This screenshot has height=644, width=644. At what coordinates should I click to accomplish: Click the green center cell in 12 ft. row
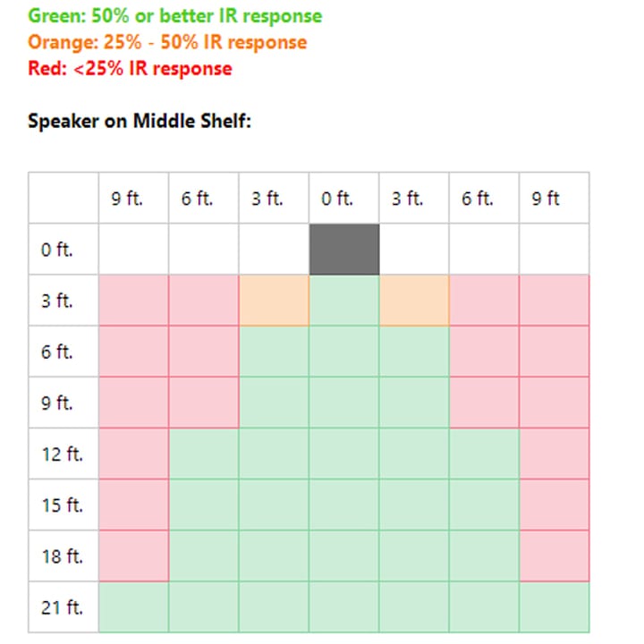tap(344, 453)
